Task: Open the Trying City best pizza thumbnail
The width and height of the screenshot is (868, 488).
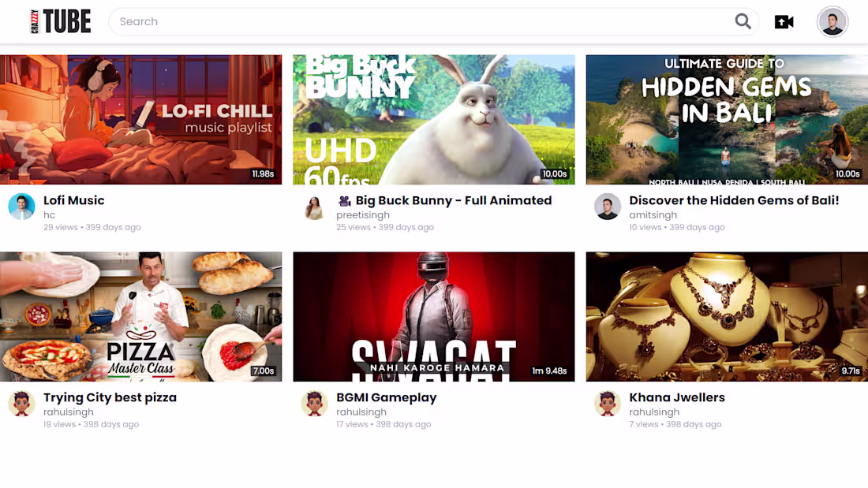Action: (x=141, y=316)
